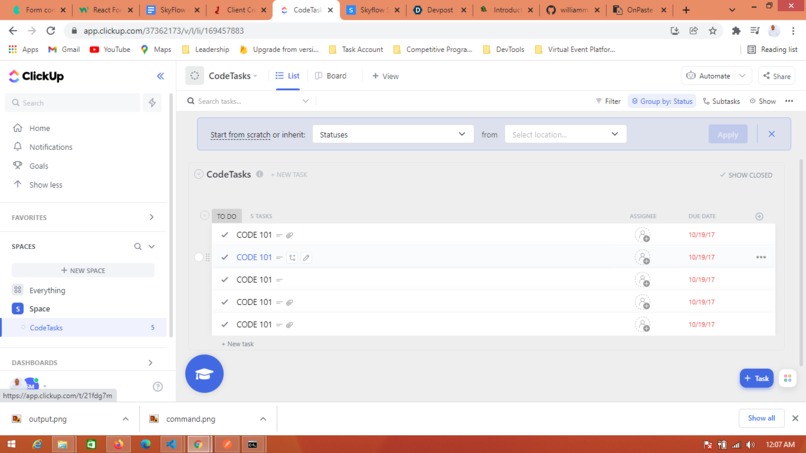Open the graduation cap onboarding button
The image size is (806, 453).
point(204,374)
